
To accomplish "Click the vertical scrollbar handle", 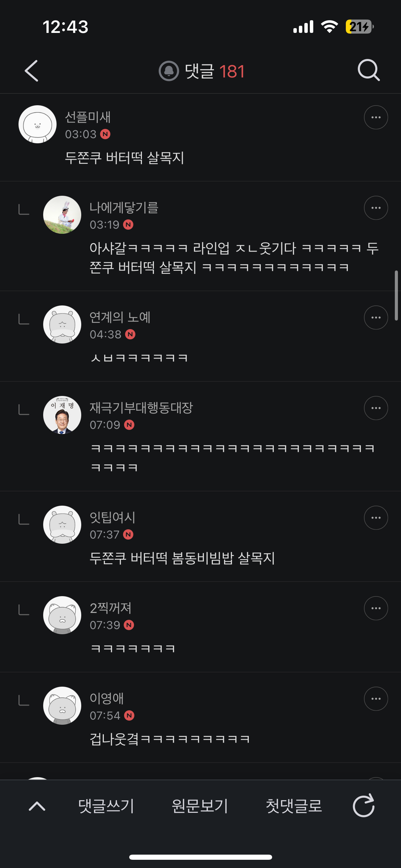I will [396, 296].
